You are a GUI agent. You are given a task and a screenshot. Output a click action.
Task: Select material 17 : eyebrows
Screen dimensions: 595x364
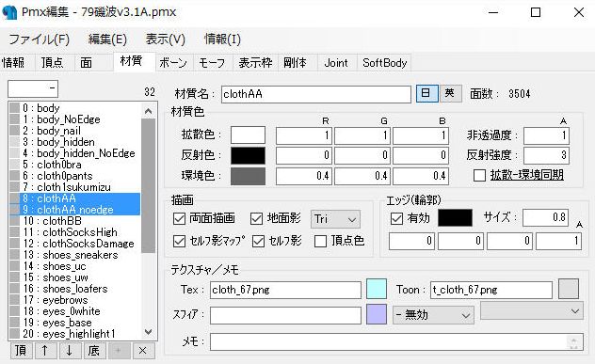tap(74, 300)
